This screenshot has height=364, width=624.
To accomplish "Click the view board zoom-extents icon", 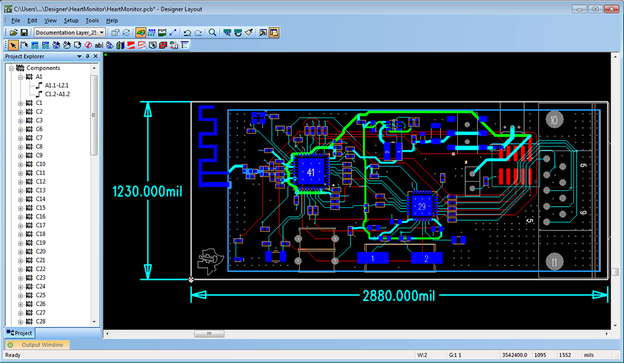I will tap(227, 32).
